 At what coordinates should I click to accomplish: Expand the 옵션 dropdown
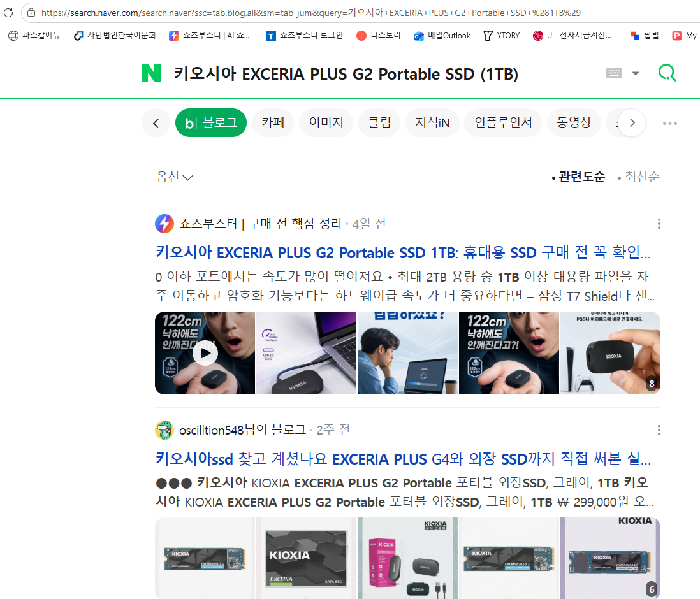pos(174,177)
